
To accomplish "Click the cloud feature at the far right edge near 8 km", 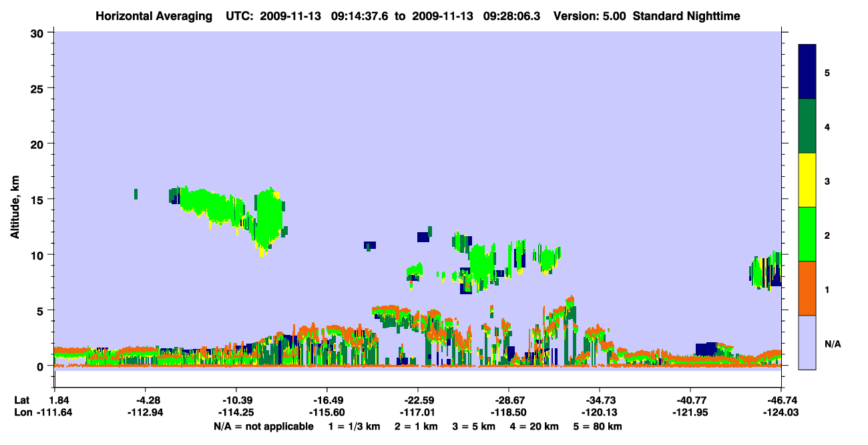I will click(765, 270).
